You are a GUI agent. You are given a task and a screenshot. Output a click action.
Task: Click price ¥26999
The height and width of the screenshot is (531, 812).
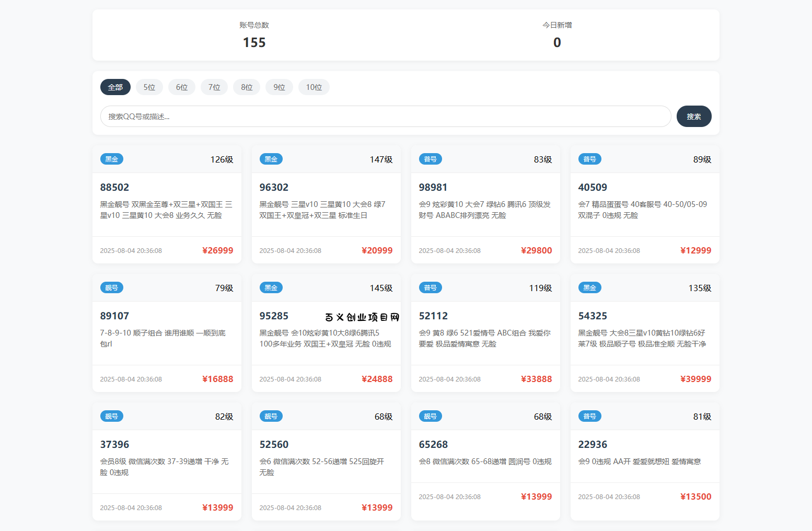pos(218,250)
